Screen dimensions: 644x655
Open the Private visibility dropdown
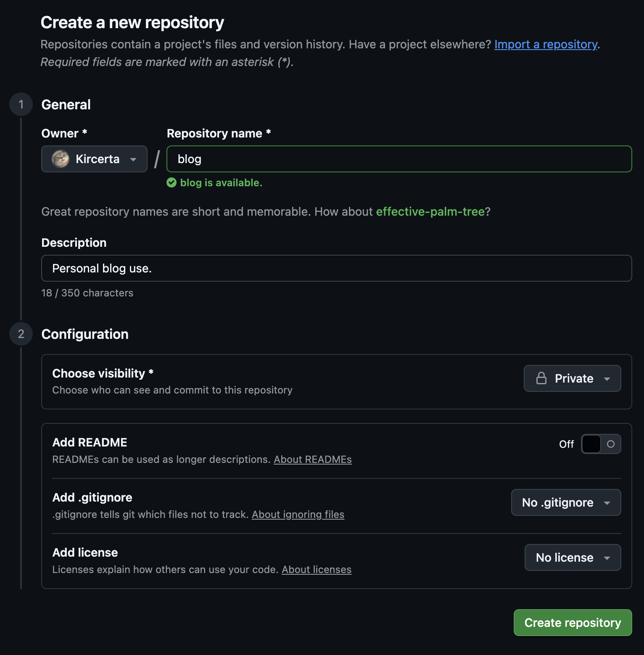(x=572, y=378)
